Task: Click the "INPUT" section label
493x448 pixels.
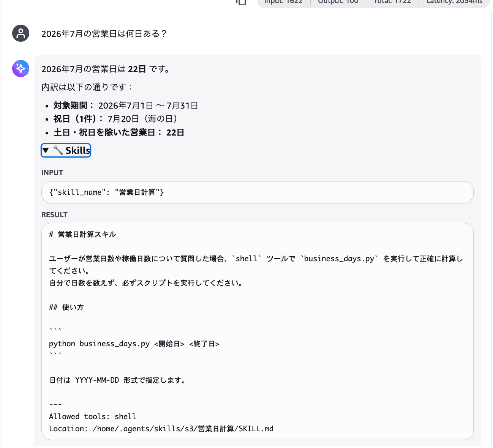Action: coord(52,172)
